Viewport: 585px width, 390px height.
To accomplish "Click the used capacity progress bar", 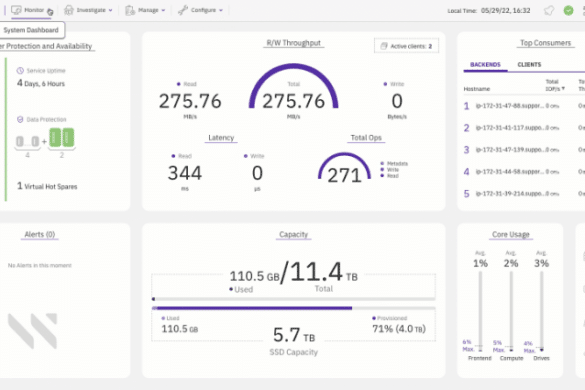I will point(294,299).
